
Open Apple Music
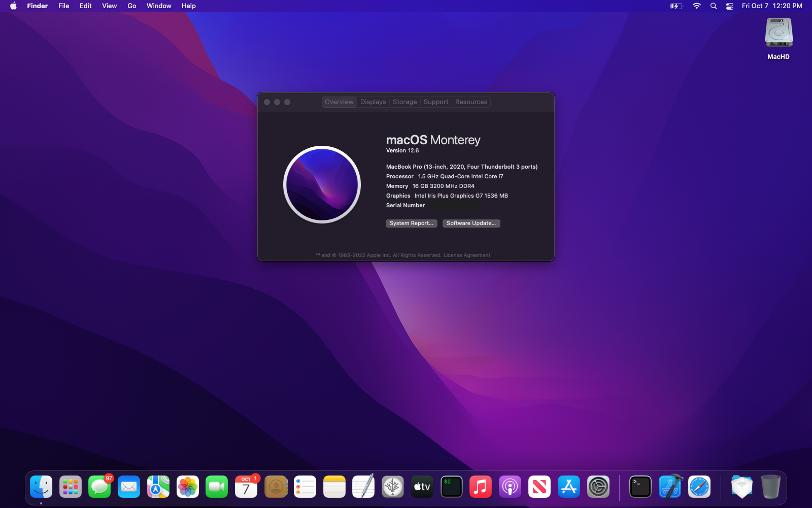pyautogui.click(x=481, y=487)
